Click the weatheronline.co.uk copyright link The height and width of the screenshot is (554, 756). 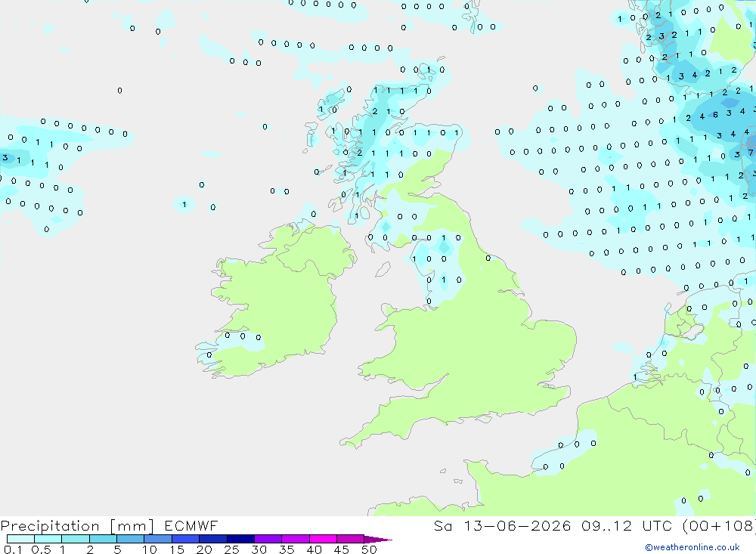click(692, 547)
